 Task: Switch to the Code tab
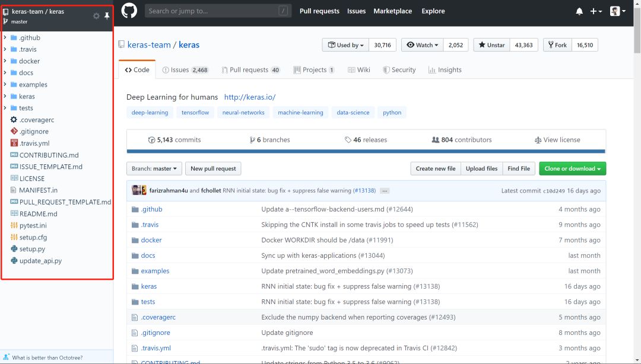tap(137, 70)
